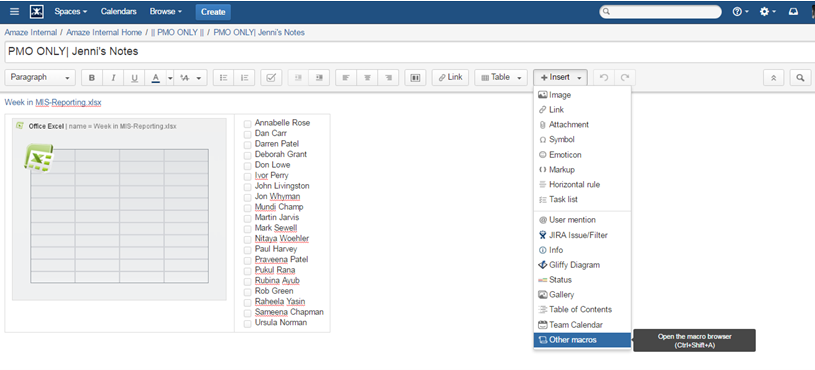Check the Dan Carr task
Viewport: 815px width, 370px height.
pyautogui.click(x=247, y=134)
